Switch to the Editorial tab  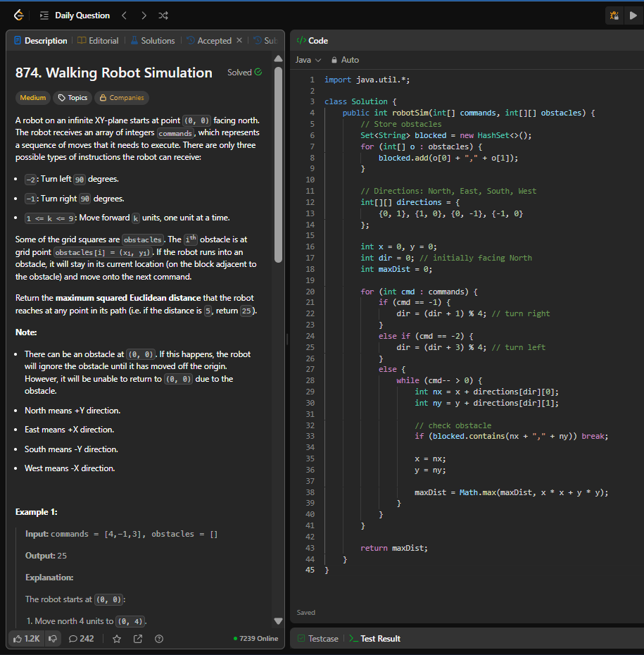click(x=99, y=41)
